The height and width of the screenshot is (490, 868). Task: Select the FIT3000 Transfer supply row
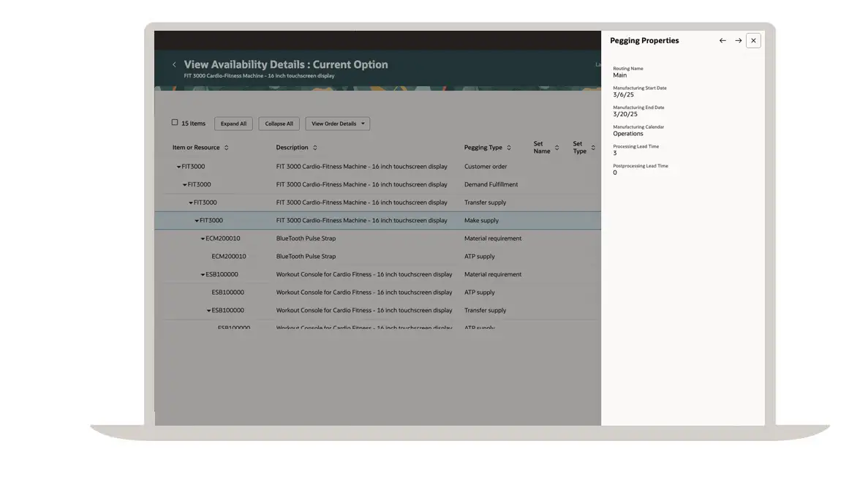361,203
